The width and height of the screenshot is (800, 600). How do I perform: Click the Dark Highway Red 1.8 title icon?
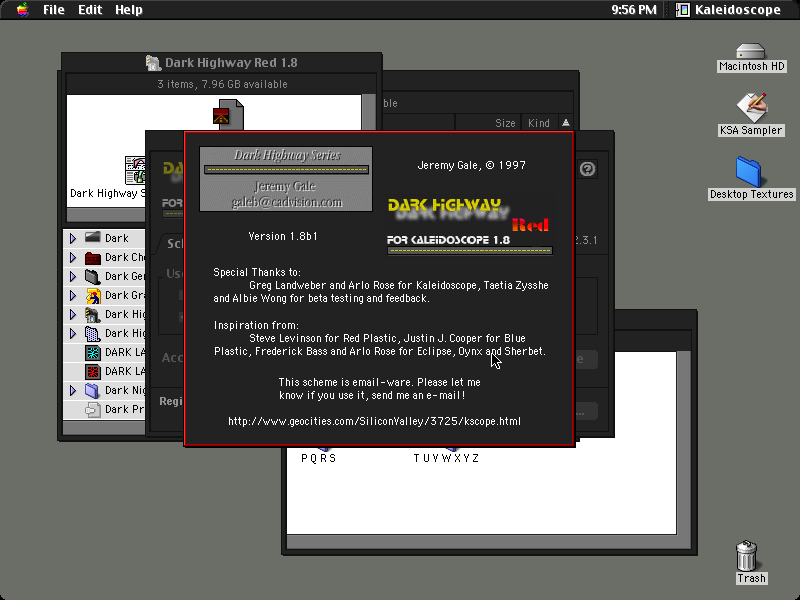point(153,63)
